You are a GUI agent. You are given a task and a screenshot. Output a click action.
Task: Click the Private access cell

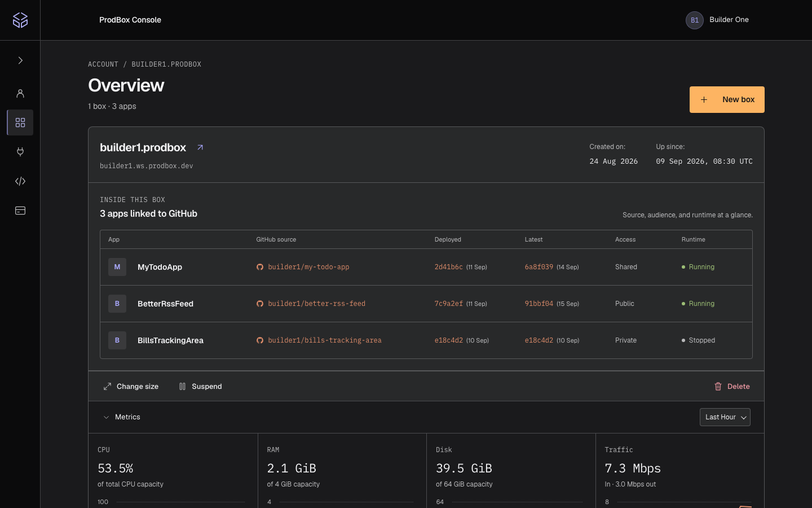pyautogui.click(x=625, y=340)
